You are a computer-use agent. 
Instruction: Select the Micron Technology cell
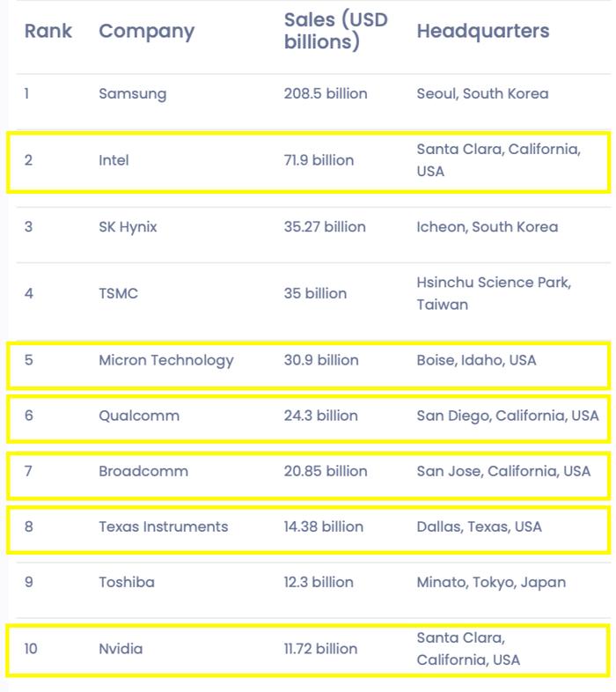click(166, 361)
